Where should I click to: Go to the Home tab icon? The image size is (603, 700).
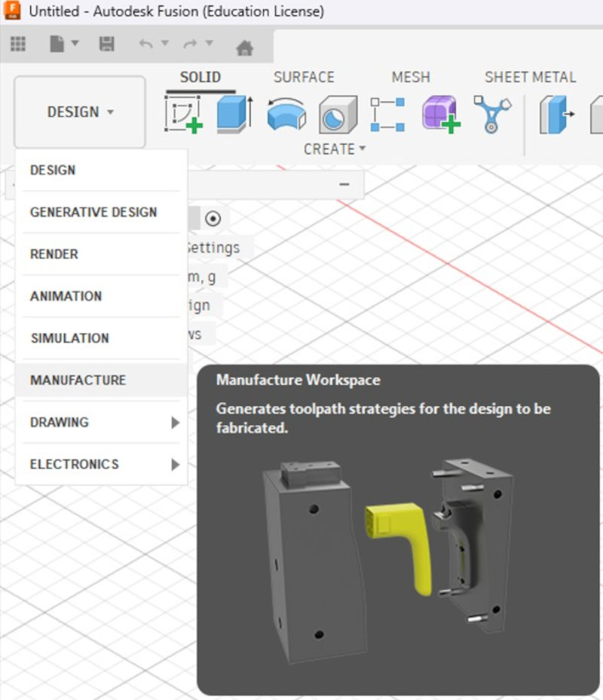point(244,47)
